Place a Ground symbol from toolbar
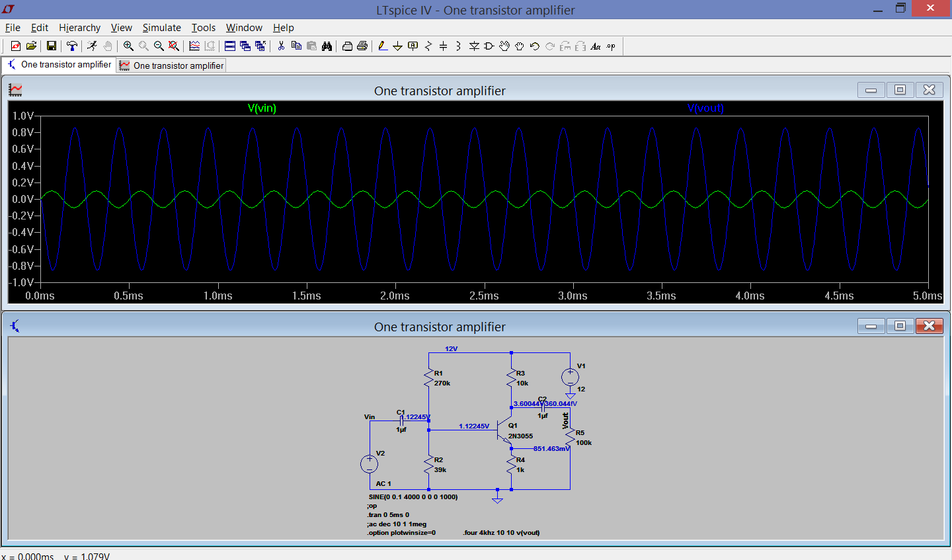 tap(397, 46)
